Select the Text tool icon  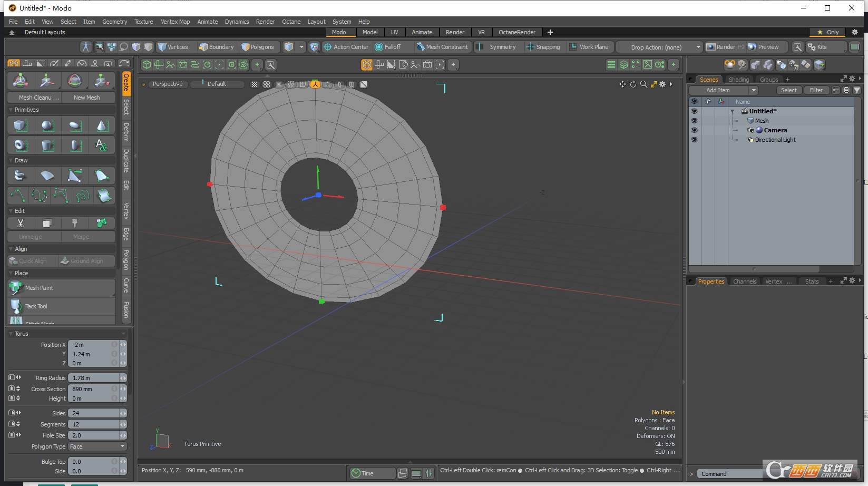(x=102, y=145)
